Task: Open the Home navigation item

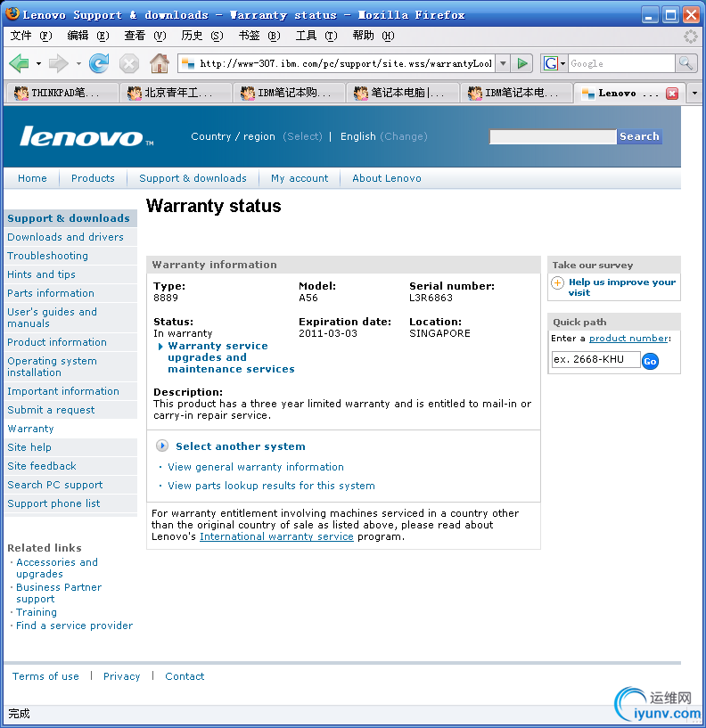Action: pos(32,178)
